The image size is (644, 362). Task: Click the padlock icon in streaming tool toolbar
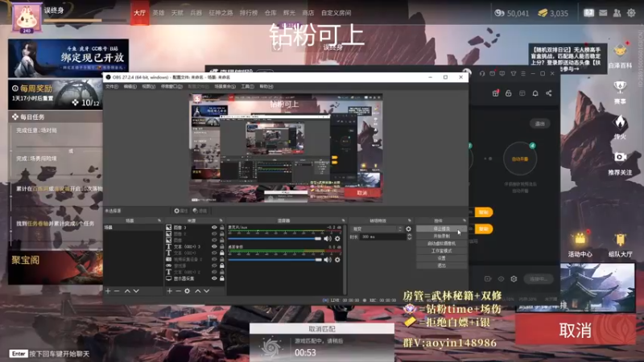509,93
